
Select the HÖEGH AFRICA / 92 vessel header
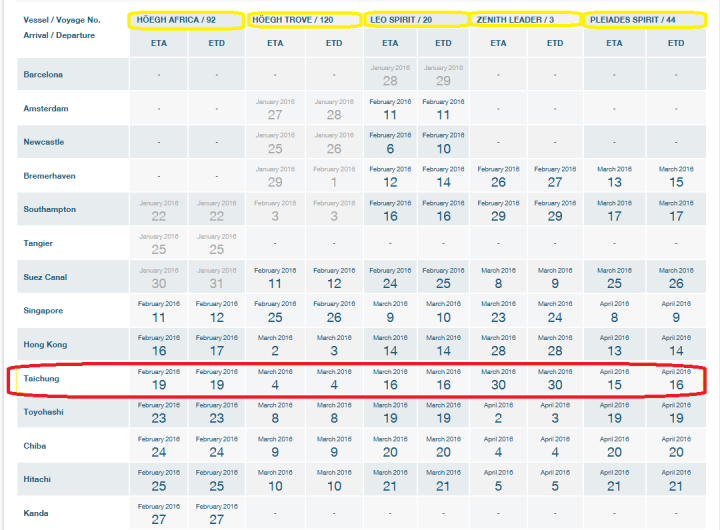coord(176,20)
